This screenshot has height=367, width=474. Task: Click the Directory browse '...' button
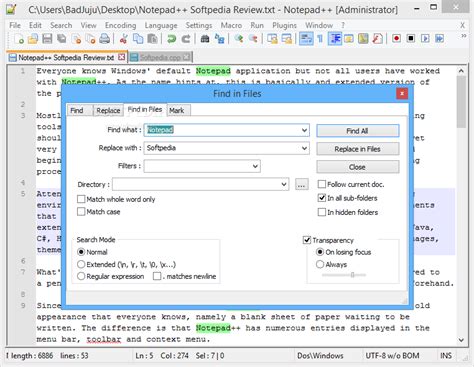pos(301,184)
